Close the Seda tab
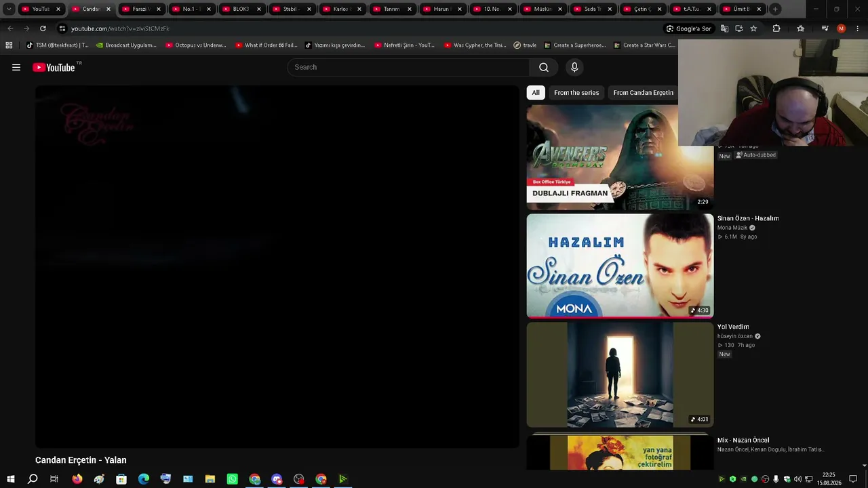Image resolution: width=868 pixels, height=488 pixels. (x=610, y=9)
